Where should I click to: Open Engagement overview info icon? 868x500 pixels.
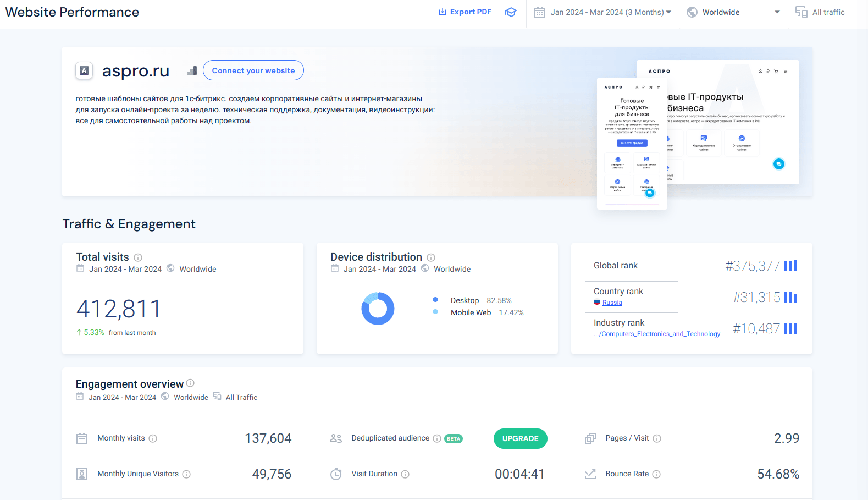pyautogui.click(x=190, y=383)
